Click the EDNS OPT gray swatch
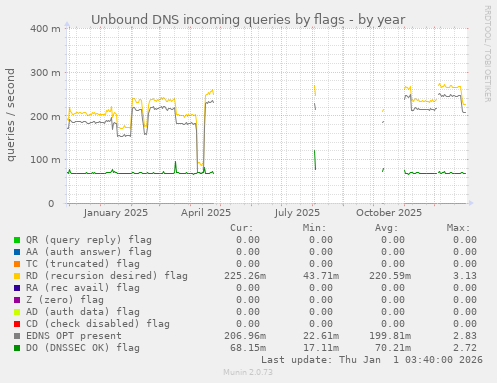The height and width of the screenshot is (383, 497). click(x=17, y=336)
